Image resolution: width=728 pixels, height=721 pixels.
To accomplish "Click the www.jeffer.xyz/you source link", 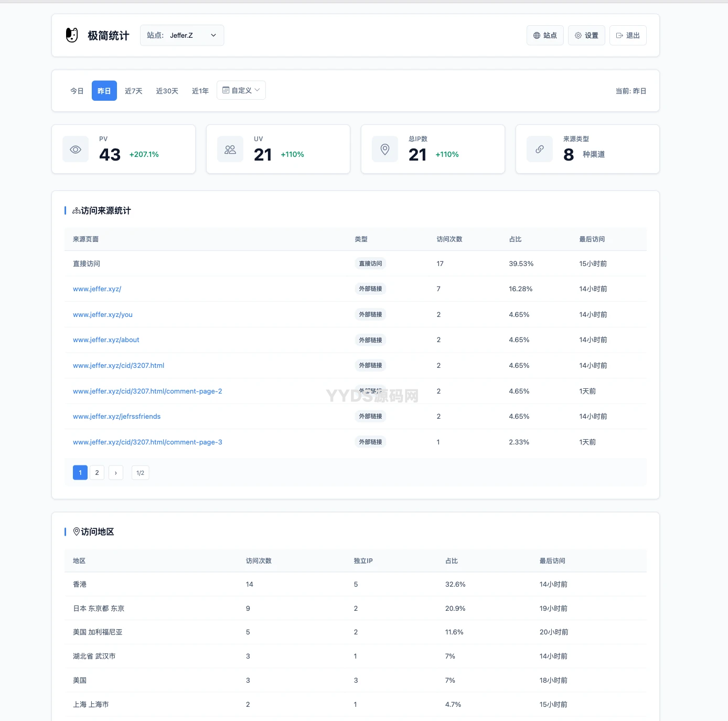I will 103,315.
